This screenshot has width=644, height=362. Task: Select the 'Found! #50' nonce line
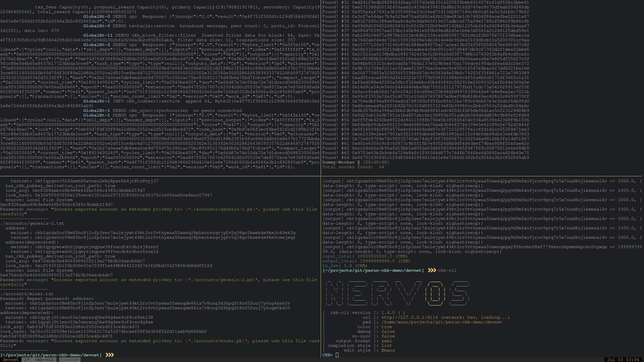[x=426, y=92]
